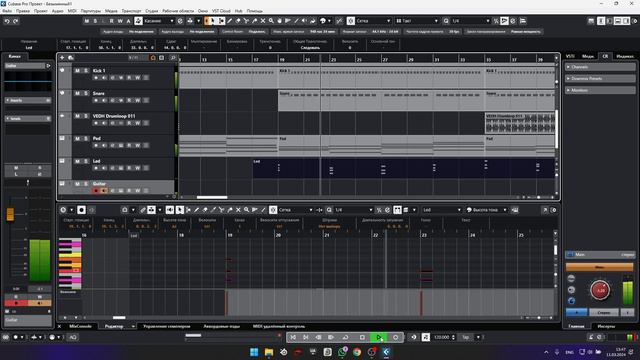
Task: Open WhatsApp from the taskbar
Action: click(342, 352)
